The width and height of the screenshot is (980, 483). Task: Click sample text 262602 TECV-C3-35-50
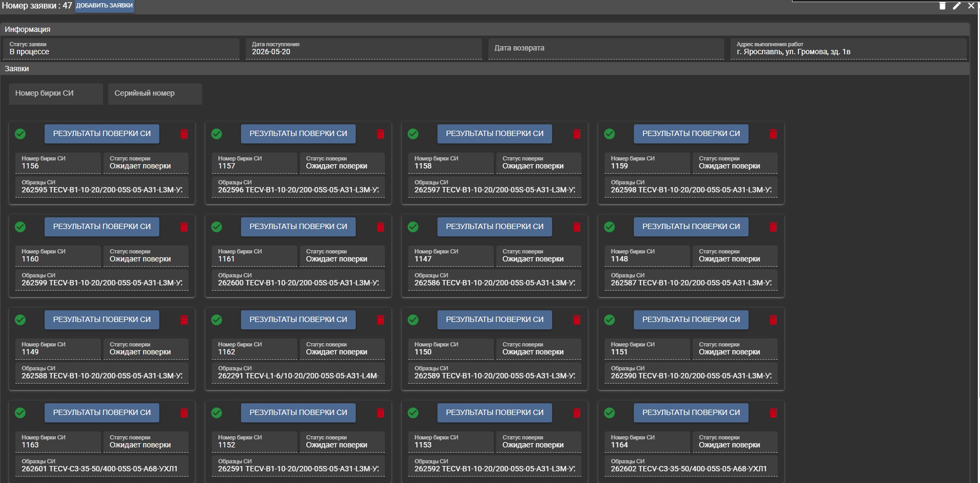[689, 469]
